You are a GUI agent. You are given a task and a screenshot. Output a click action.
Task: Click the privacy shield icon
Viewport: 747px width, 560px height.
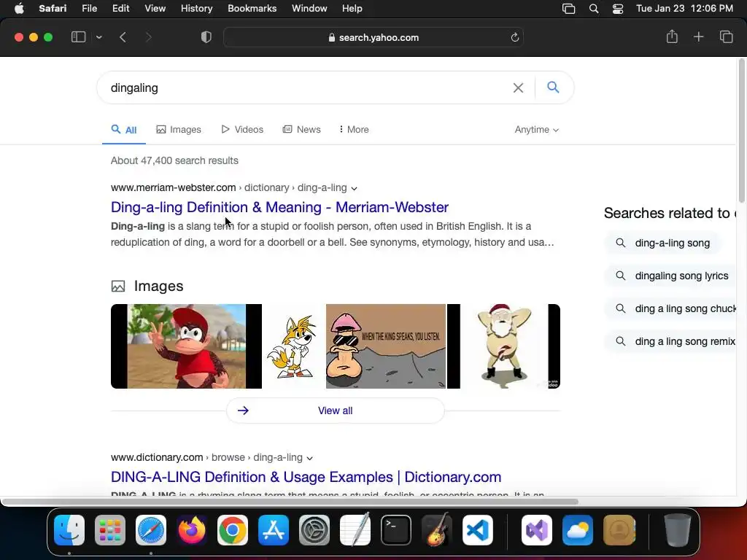[x=206, y=37]
